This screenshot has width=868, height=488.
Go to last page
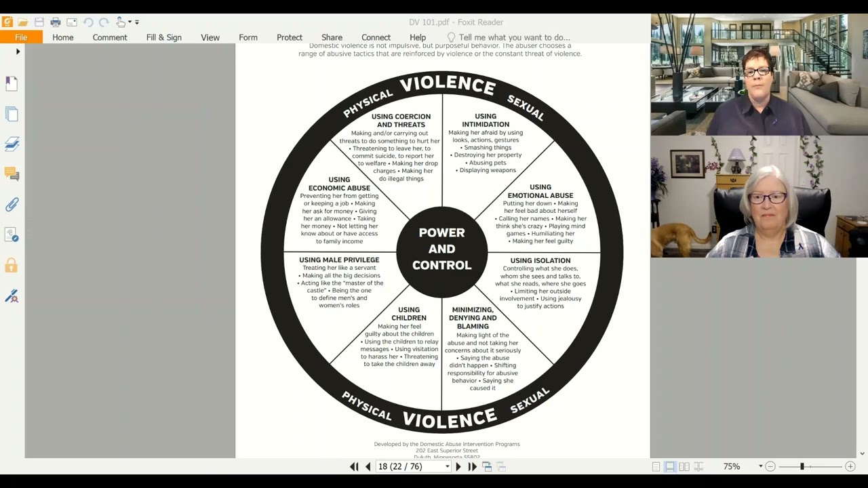pyautogui.click(x=473, y=466)
